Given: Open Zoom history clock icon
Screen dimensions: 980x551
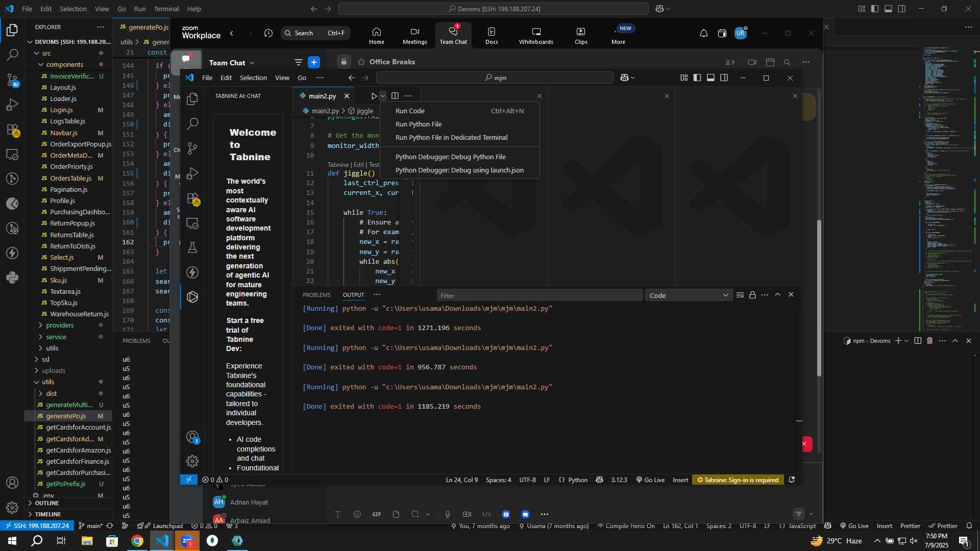Looking at the screenshot, I should (x=268, y=33).
